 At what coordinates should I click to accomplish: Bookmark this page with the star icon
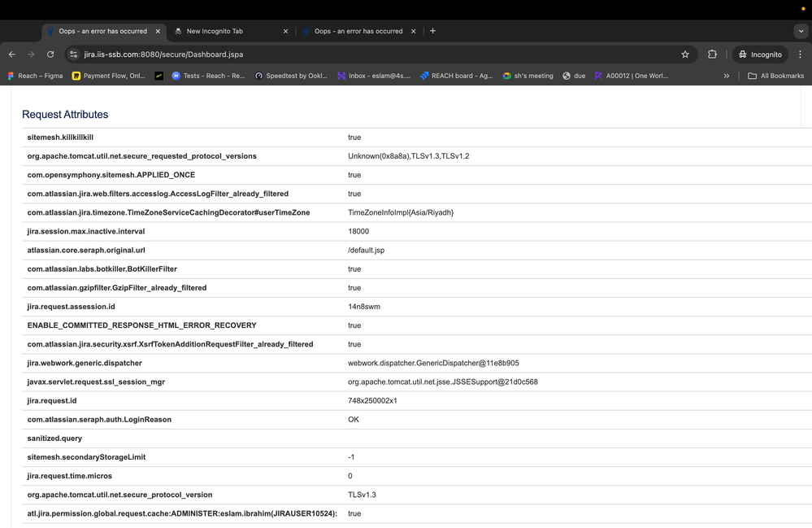[684, 55]
